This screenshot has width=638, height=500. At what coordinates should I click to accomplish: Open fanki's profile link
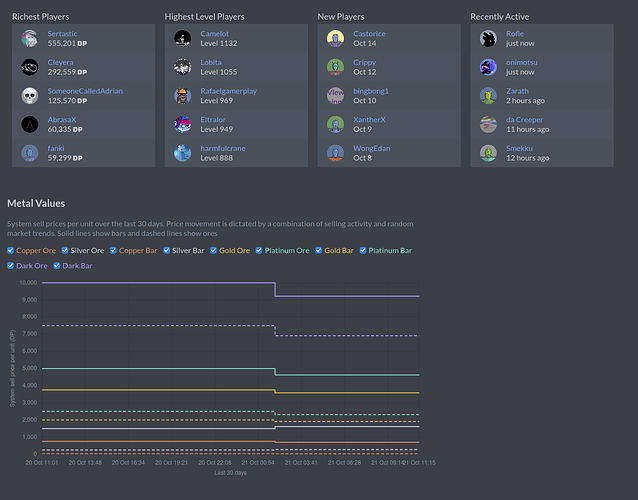point(56,148)
